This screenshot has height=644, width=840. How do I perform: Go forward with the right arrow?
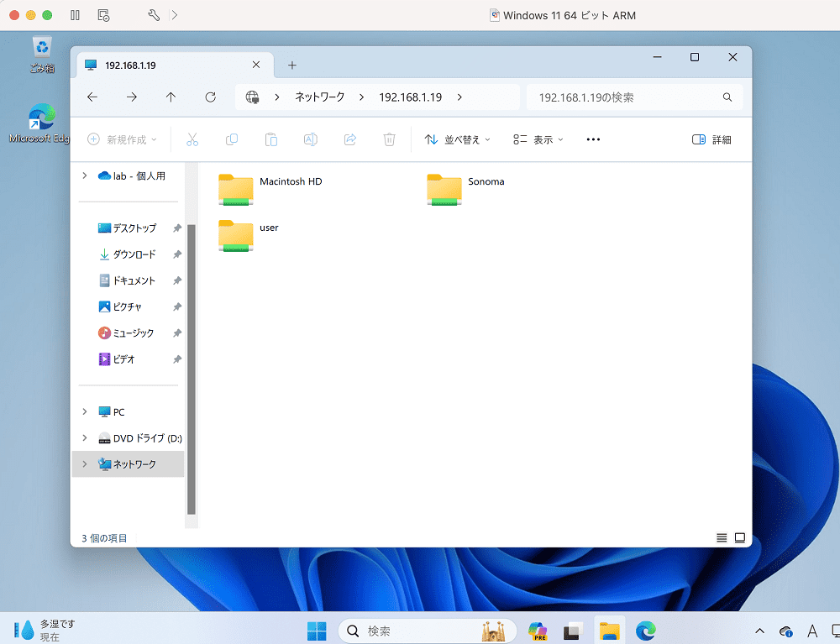(132, 97)
